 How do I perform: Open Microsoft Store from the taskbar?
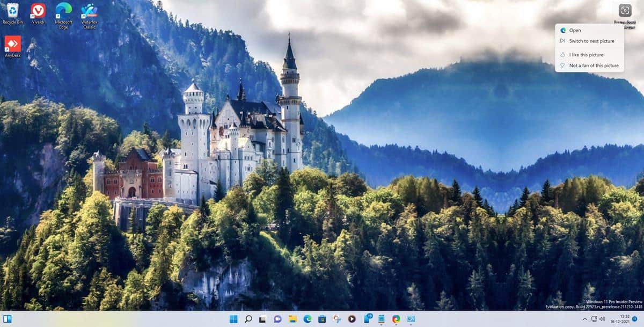click(x=322, y=319)
